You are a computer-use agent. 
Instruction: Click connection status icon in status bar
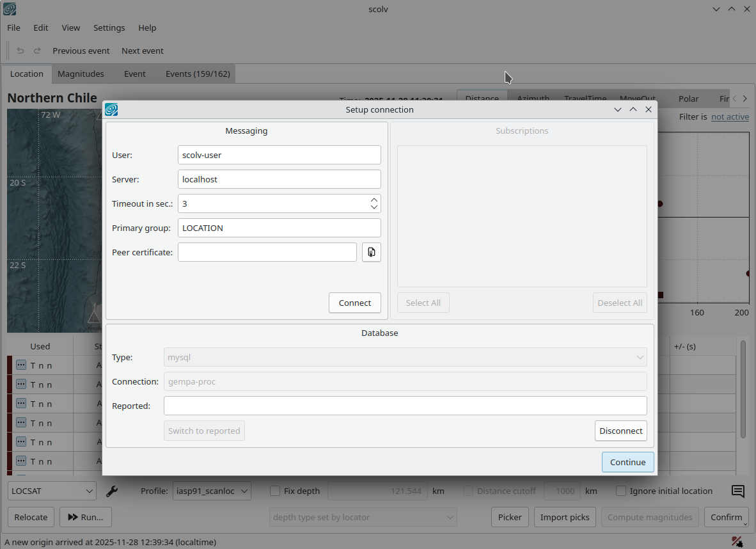click(x=737, y=542)
